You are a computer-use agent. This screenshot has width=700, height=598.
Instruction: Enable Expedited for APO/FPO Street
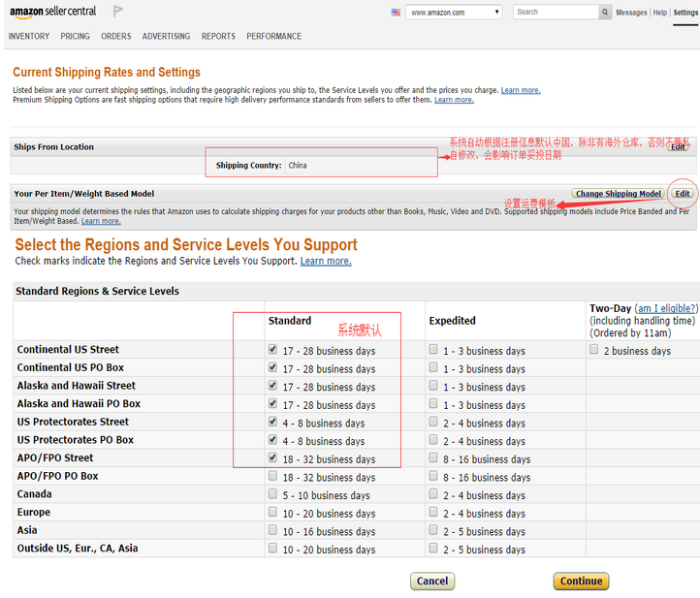pyautogui.click(x=433, y=457)
